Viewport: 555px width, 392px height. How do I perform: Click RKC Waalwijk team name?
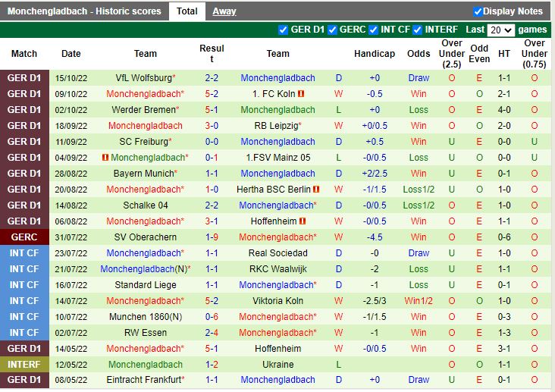(x=277, y=269)
